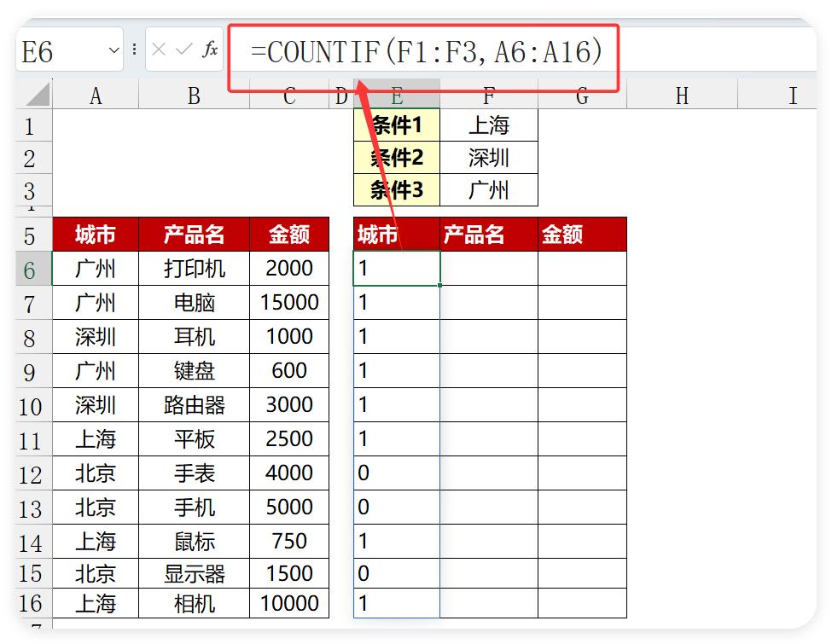Select column H header
Screen dimensions: 832x644
682,96
